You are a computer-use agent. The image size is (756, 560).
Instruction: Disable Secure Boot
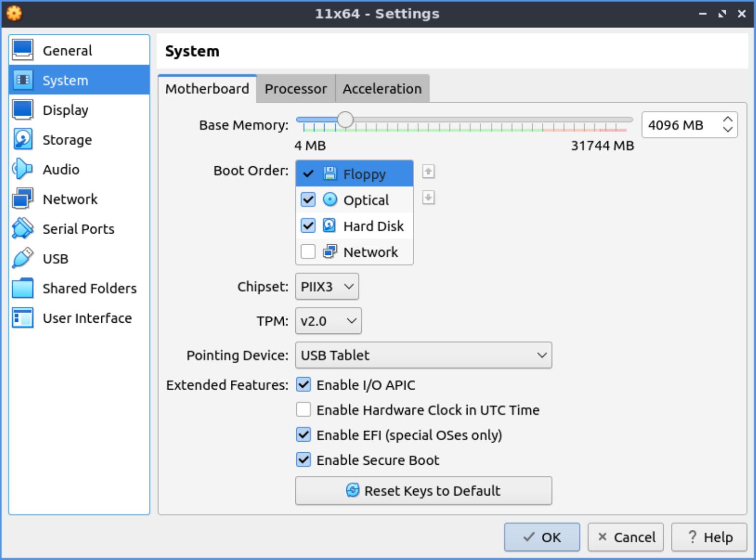(303, 459)
